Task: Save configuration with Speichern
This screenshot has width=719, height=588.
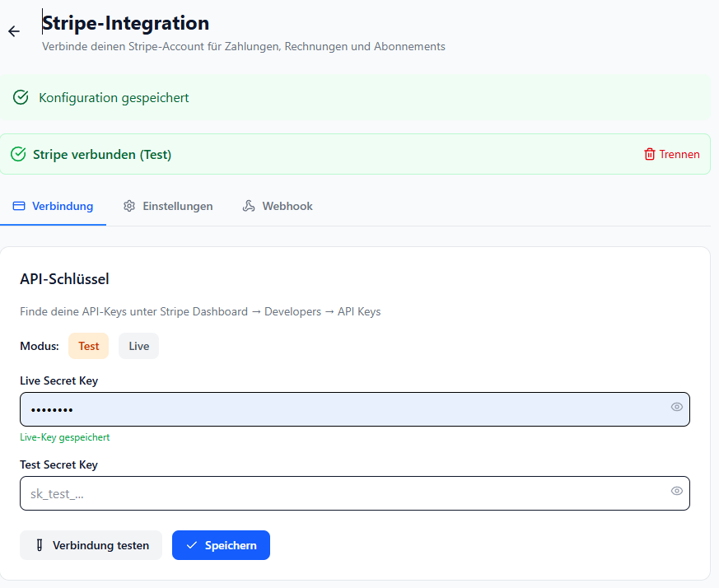Action: coord(221,545)
